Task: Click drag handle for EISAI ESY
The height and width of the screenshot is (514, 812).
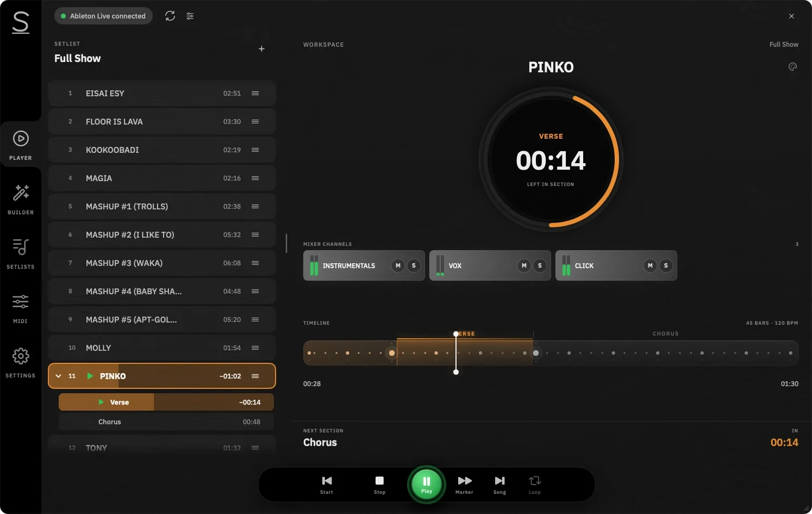Action: coord(255,94)
